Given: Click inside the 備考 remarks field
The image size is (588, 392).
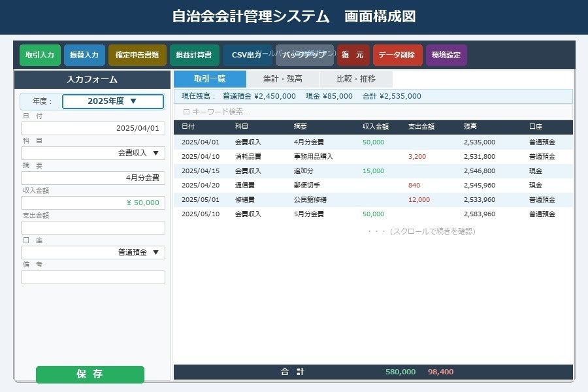Looking at the screenshot, I should point(93,276).
